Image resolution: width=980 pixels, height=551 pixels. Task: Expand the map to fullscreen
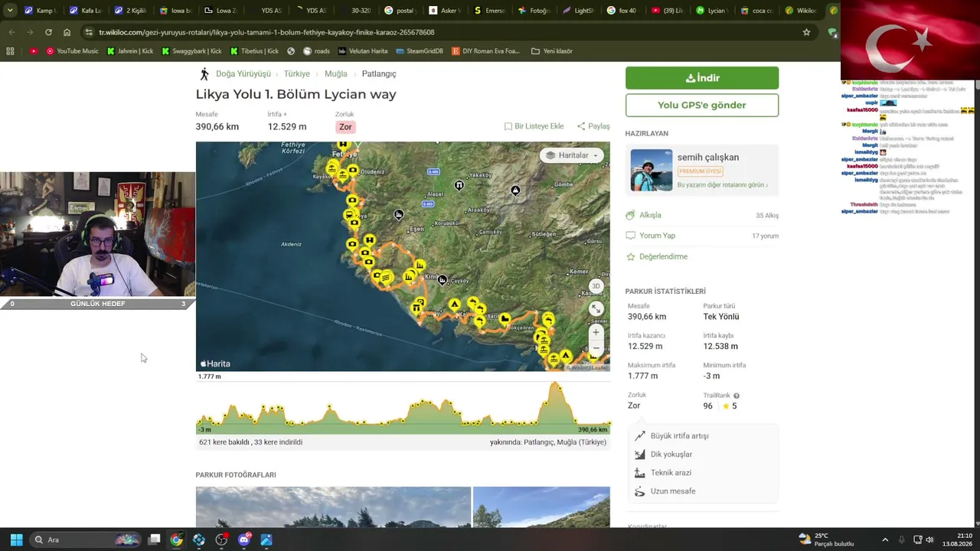click(x=596, y=308)
